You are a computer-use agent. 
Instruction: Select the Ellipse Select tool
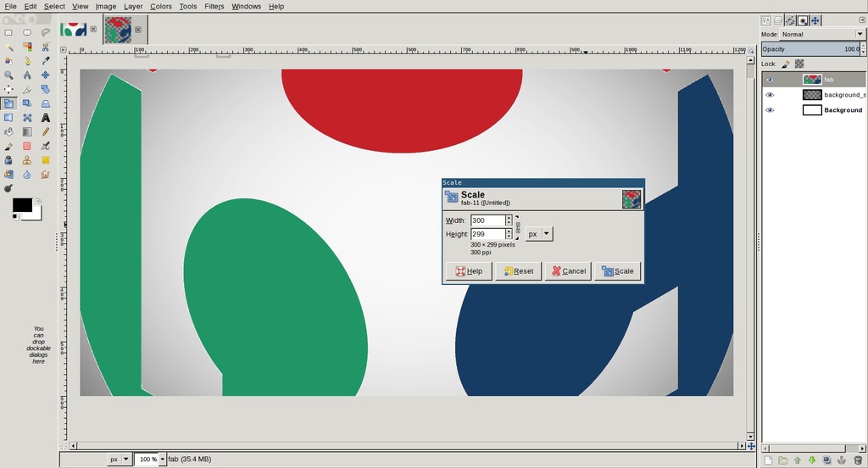coord(27,33)
